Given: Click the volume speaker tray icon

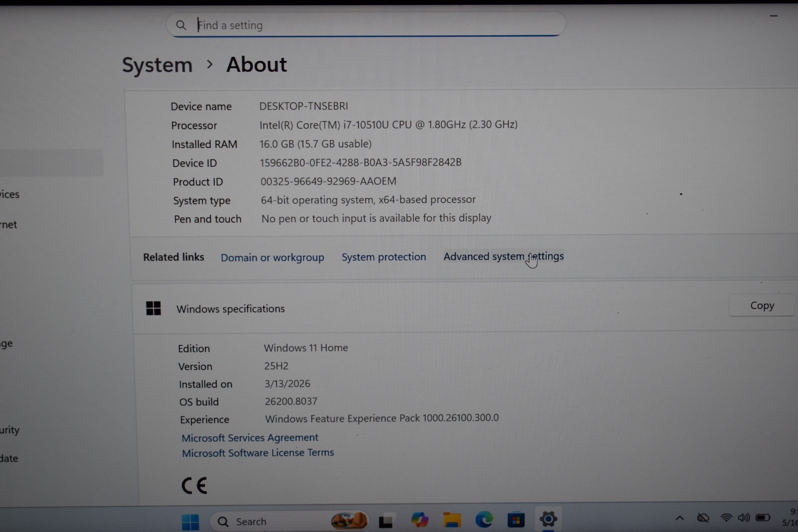Looking at the screenshot, I should (744, 518).
